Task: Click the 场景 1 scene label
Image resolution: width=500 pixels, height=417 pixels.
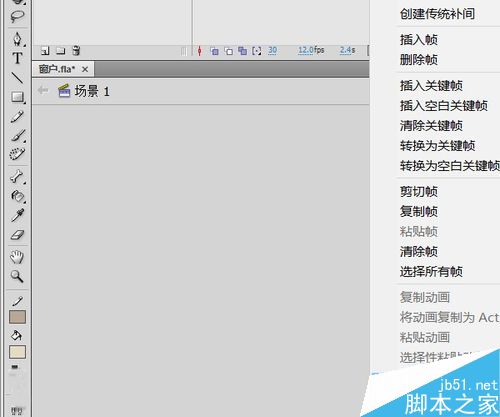Action: [92, 91]
